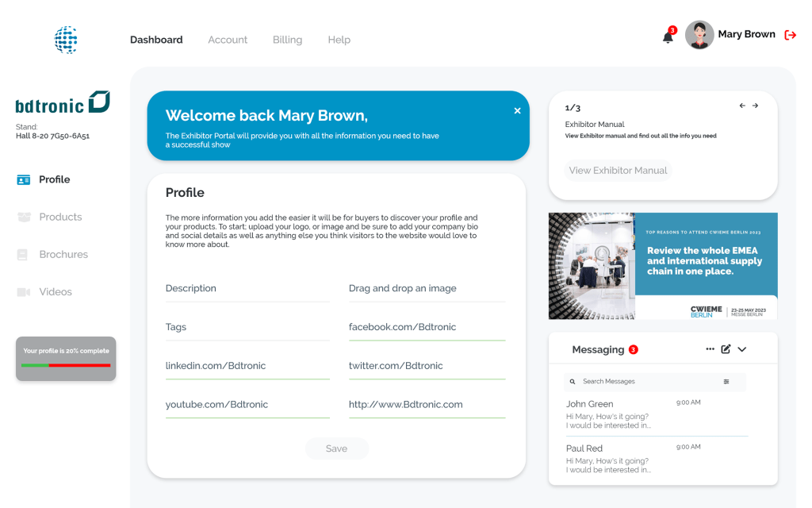Screen dimensions: 812x508
Task: Open the Messaging three-dot options menu
Action: pos(710,349)
